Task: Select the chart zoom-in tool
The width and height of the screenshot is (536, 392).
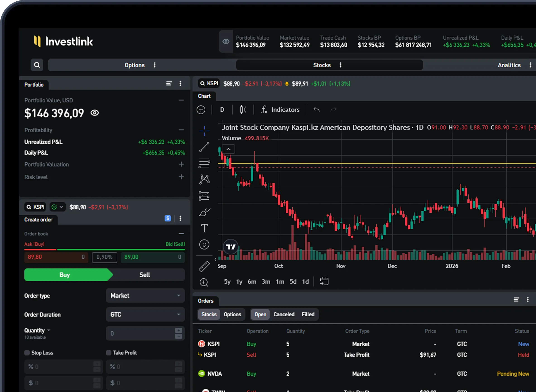Action: pos(204,282)
